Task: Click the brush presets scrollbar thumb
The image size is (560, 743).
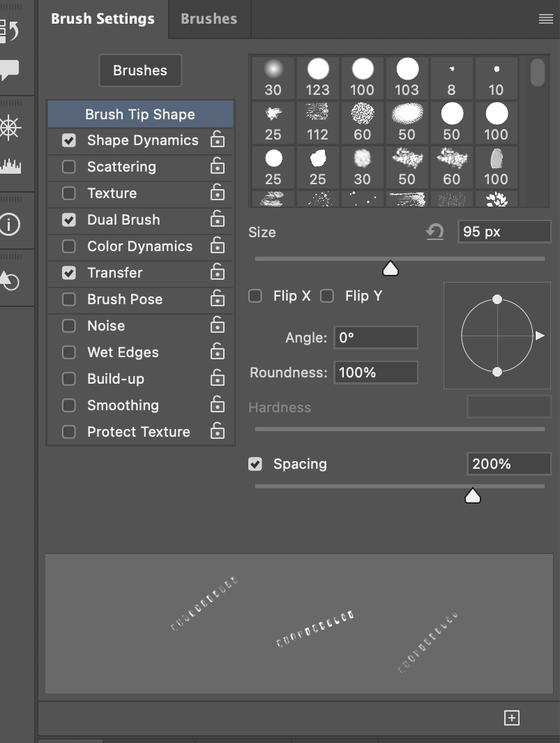Action: pyautogui.click(x=538, y=73)
